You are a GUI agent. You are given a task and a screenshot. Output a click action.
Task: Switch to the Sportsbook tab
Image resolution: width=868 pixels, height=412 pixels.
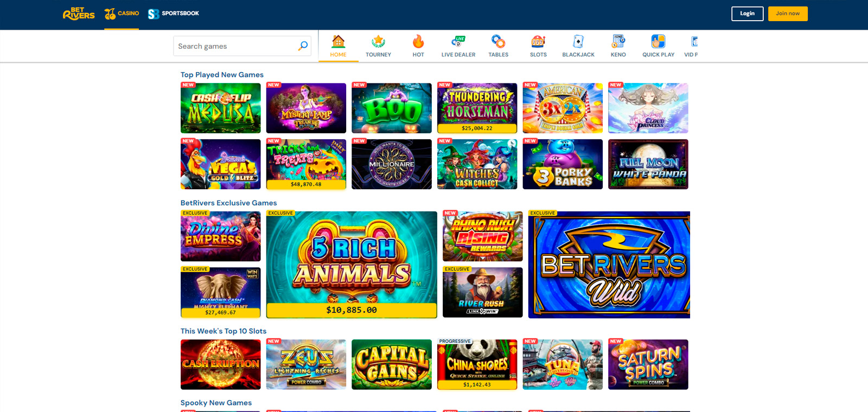pos(174,14)
